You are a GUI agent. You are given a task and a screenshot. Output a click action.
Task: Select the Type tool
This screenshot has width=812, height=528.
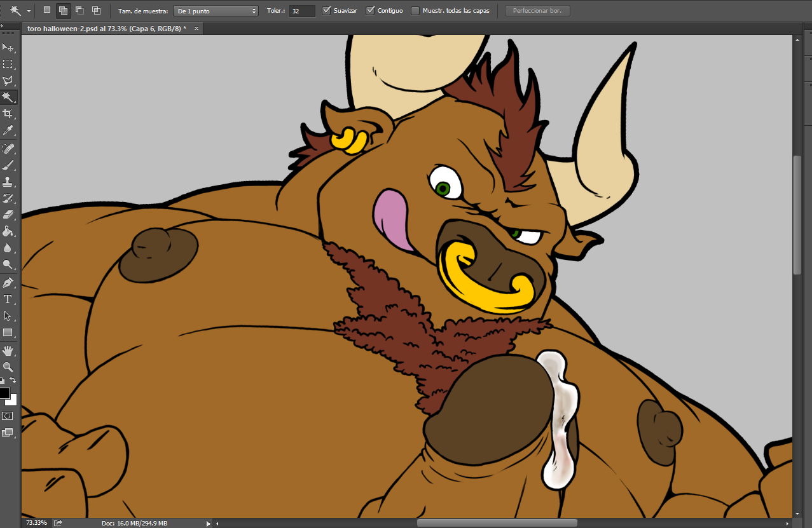[8, 299]
